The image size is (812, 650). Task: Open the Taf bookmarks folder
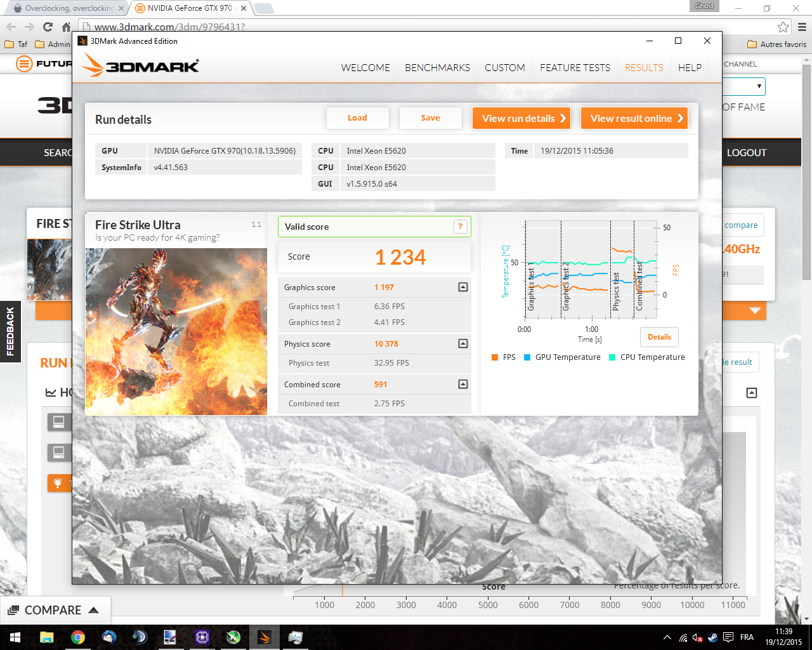[x=16, y=44]
